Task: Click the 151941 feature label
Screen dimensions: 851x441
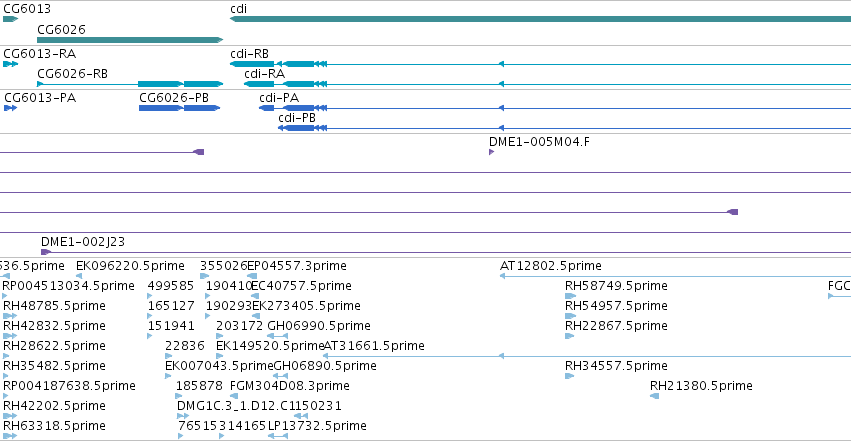Action: click(170, 326)
